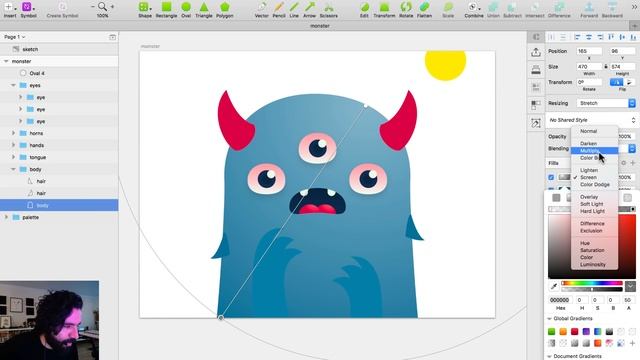Expand the tongue folder

click(13, 157)
